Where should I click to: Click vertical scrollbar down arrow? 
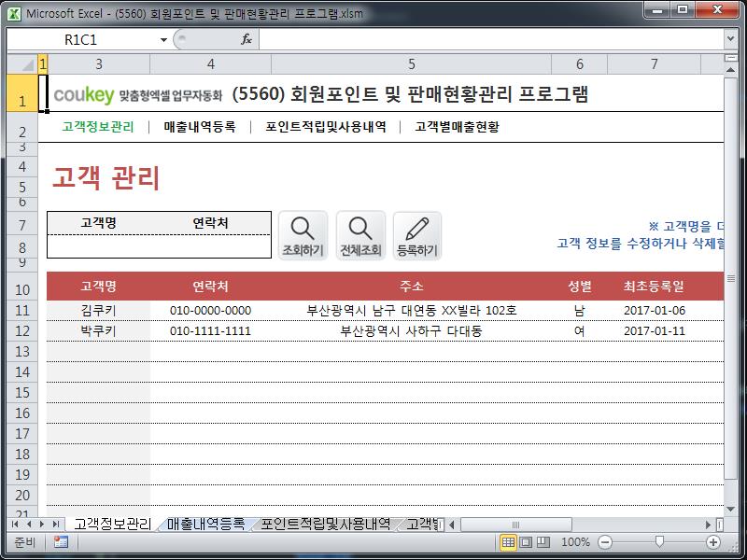click(730, 510)
